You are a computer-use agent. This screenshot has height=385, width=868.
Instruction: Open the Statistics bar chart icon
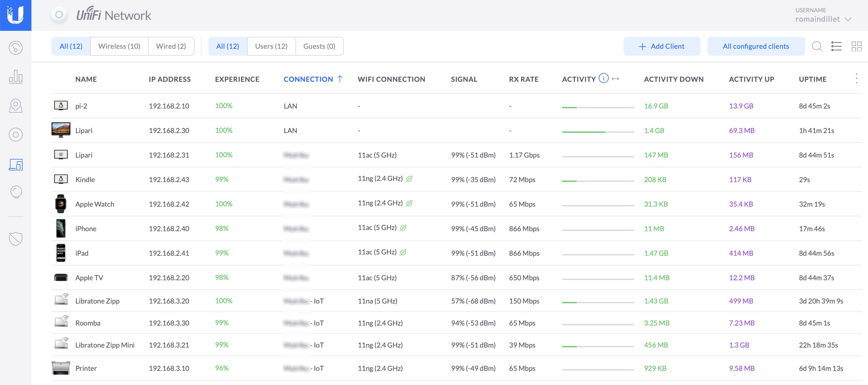(x=15, y=76)
